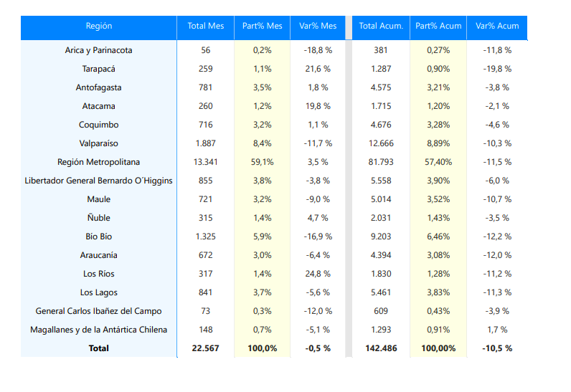Select the Var% Mes value 19,8 %
This screenshot has width=571, height=392.
(x=318, y=106)
